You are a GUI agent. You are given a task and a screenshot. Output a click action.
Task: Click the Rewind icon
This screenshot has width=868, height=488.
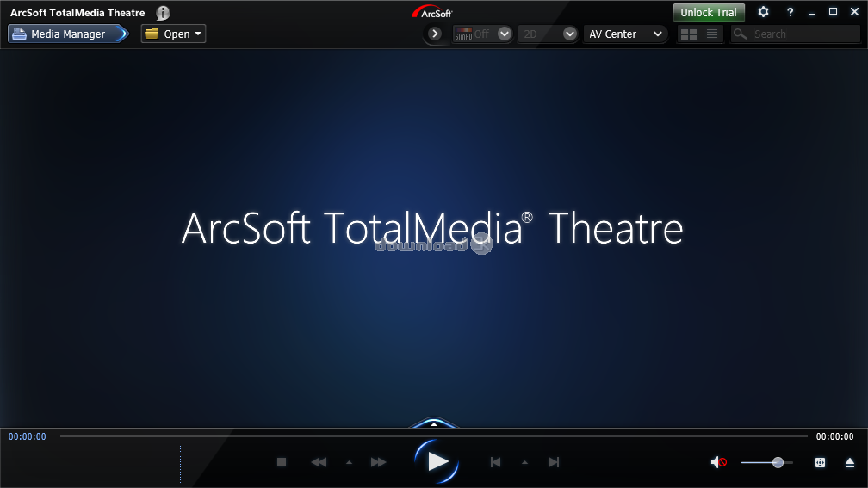[319, 462]
